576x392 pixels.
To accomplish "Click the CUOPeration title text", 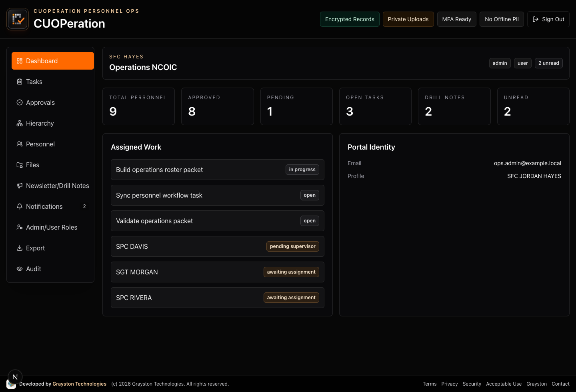I will click(x=69, y=24).
